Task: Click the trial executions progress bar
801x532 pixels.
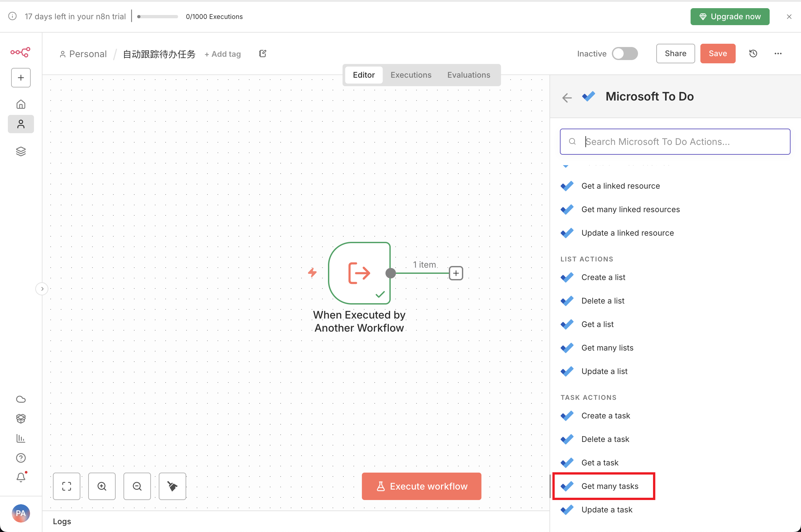Action: pyautogui.click(x=157, y=17)
